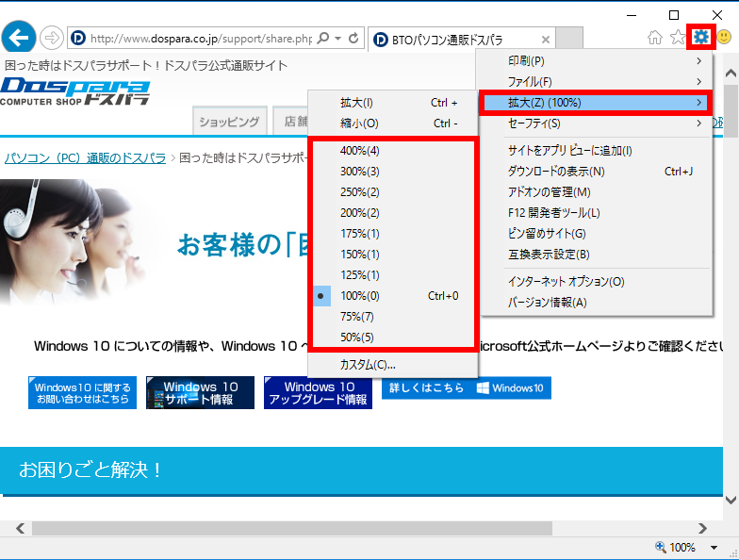Set zoom to 300%(3)

click(393, 172)
